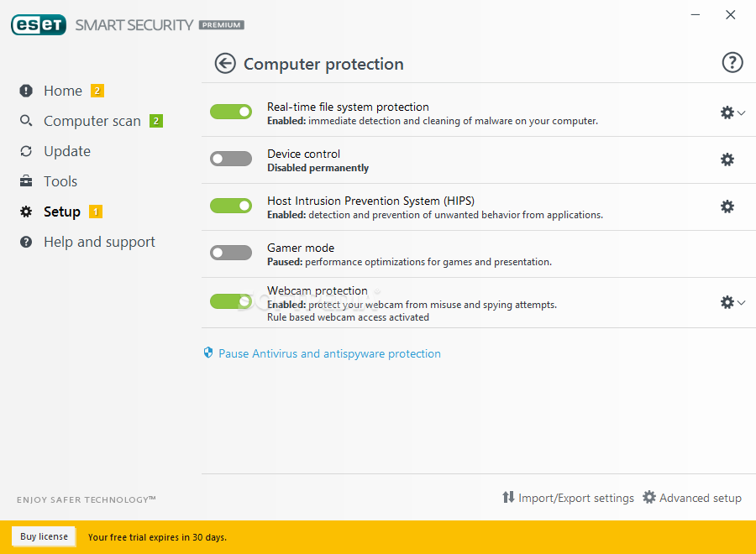This screenshot has height=554, width=756.
Task: Open the Computer scan section
Action: pos(92,121)
